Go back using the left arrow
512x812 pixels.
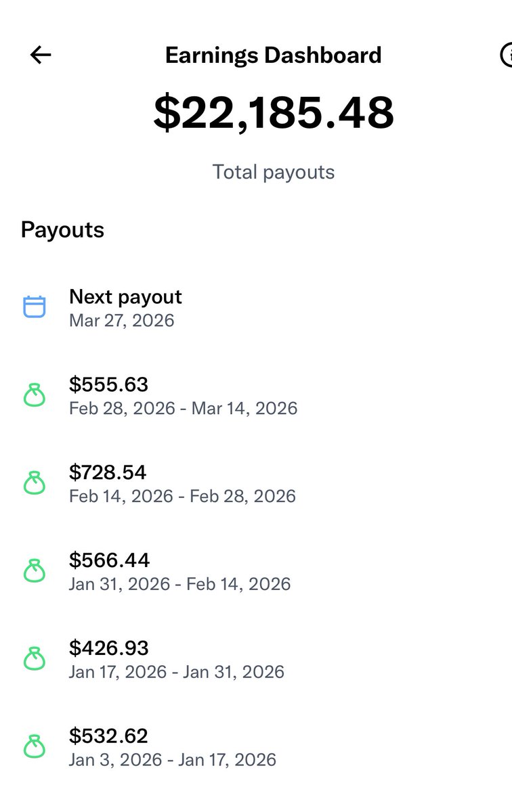click(41, 55)
